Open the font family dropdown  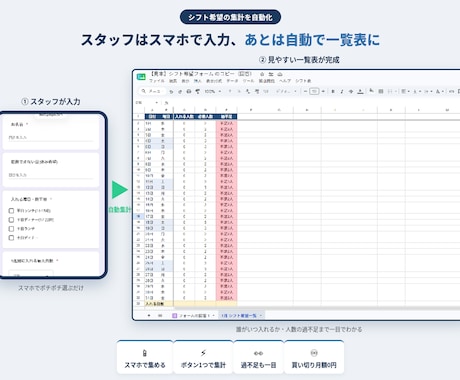pyautogui.click(x=286, y=91)
